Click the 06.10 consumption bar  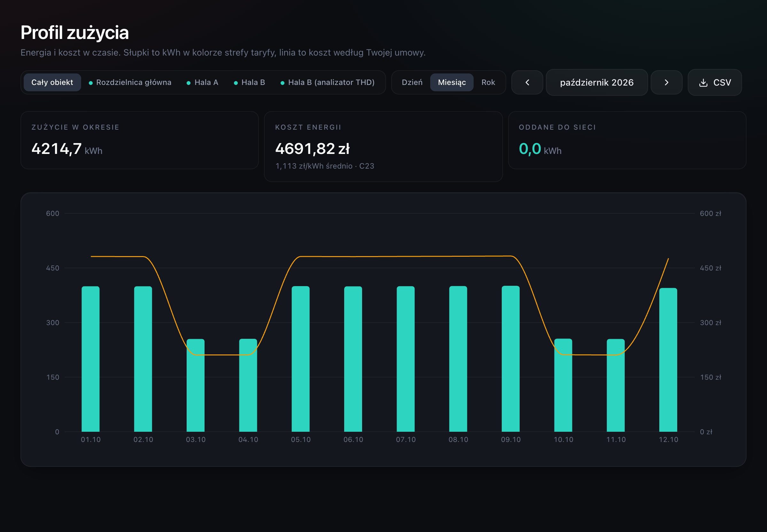click(353, 359)
